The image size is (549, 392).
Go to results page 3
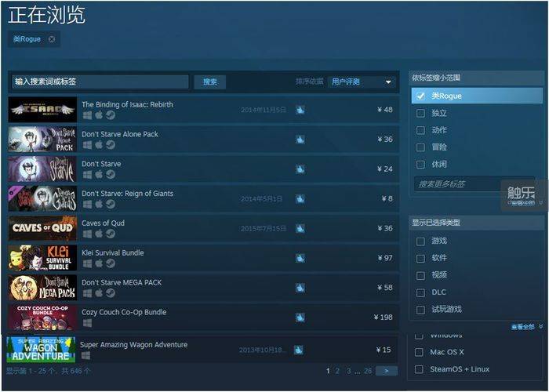click(348, 371)
